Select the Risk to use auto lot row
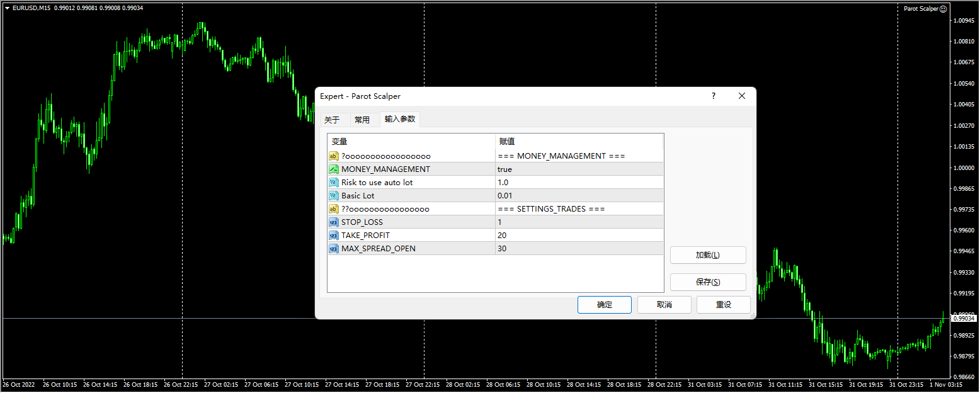 496,182
